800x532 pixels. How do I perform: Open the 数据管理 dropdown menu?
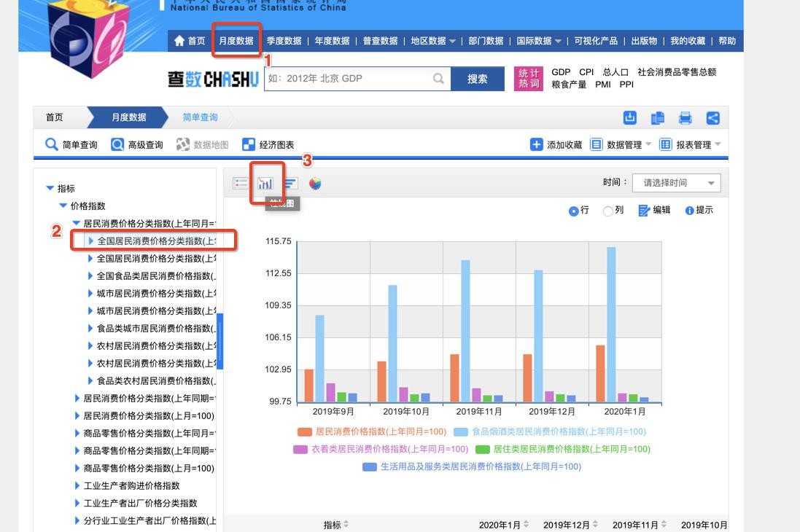tap(621, 144)
